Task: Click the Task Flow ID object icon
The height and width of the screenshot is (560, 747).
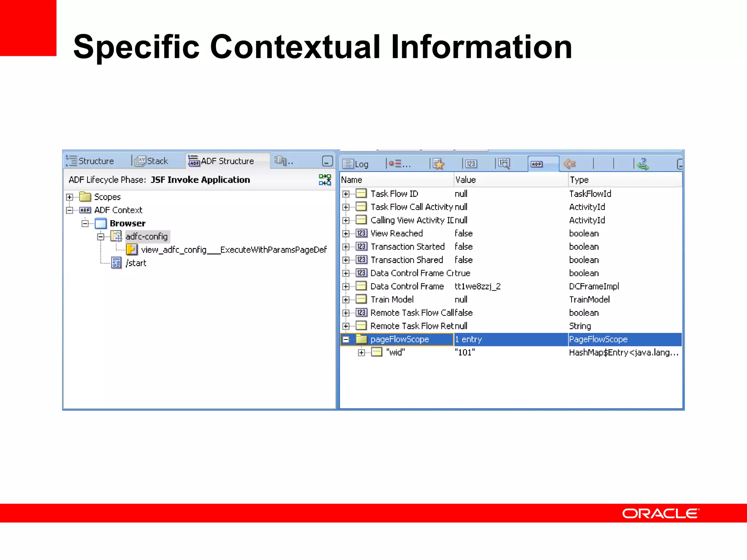Action: click(361, 193)
